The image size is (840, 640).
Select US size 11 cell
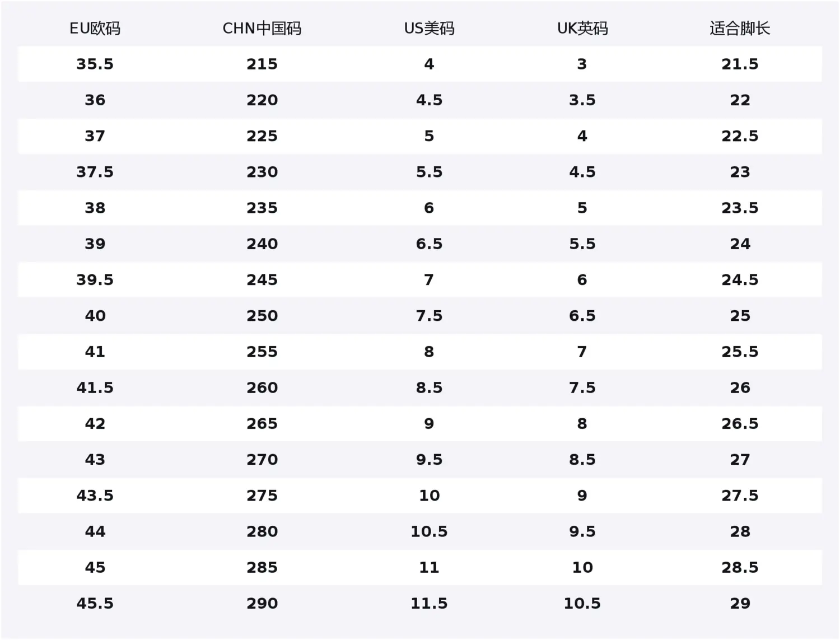coord(429,568)
